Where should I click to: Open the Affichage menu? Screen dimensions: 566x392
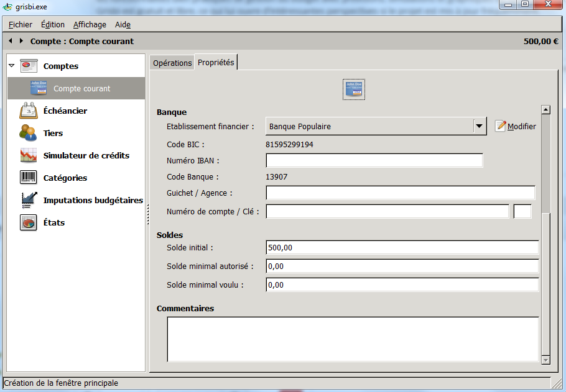tap(90, 24)
